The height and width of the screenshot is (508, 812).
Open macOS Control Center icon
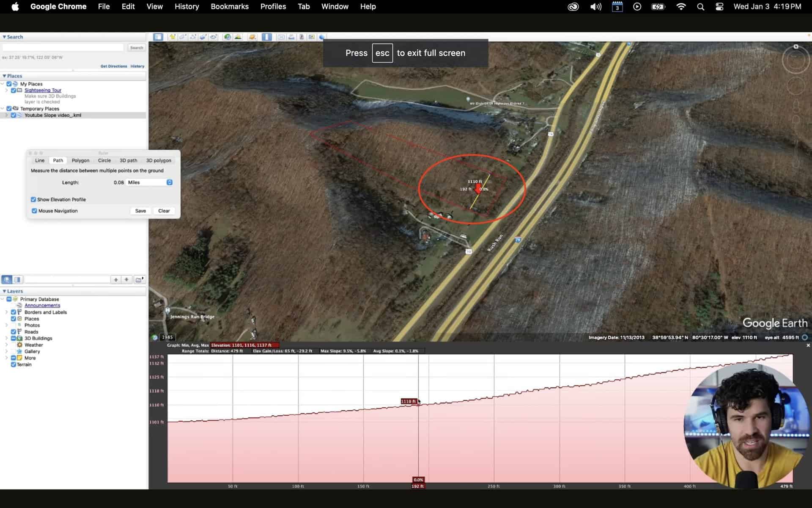click(719, 7)
